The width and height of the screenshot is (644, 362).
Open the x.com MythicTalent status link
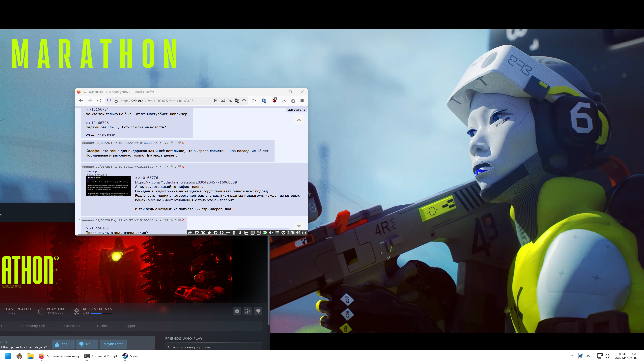pyautogui.click(x=186, y=182)
